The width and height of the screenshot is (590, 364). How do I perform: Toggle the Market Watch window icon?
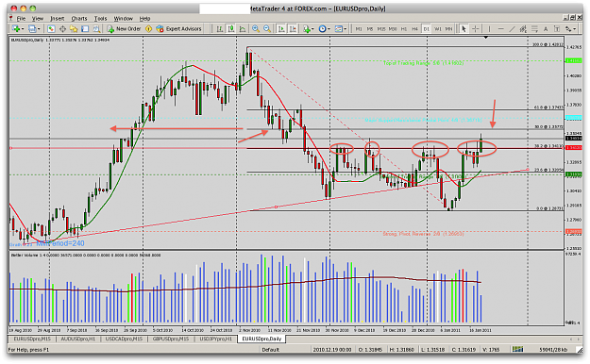[x=51, y=29]
